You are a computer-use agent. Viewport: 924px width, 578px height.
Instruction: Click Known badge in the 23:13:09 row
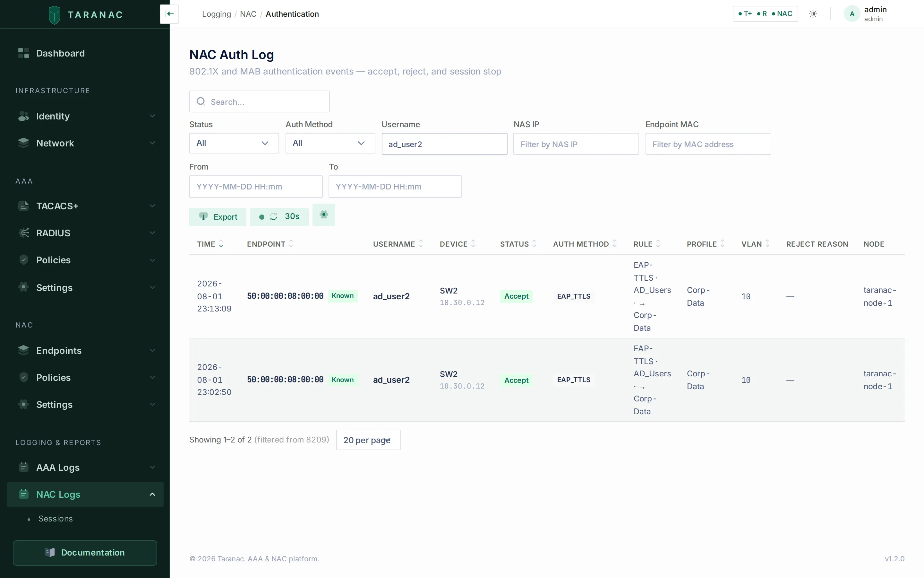pos(343,296)
